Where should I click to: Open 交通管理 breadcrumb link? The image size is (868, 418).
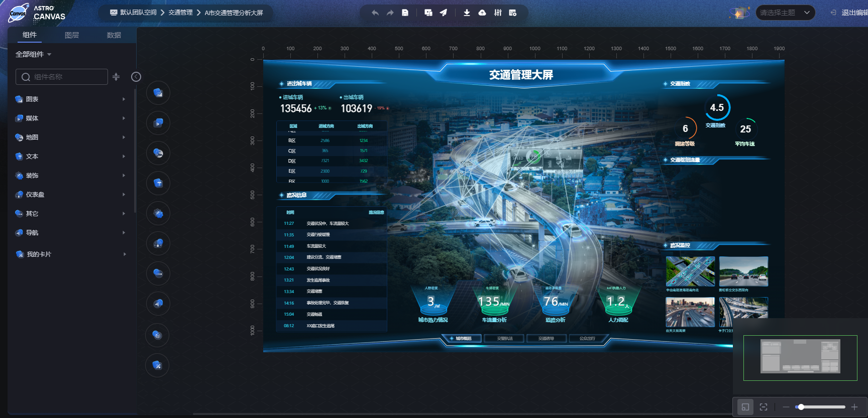tap(180, 13)
